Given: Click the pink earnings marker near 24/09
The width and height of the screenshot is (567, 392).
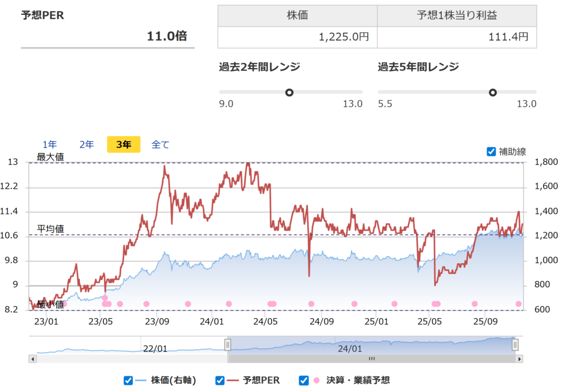Looking at the screenshot, I should click(x=311, y=303).
